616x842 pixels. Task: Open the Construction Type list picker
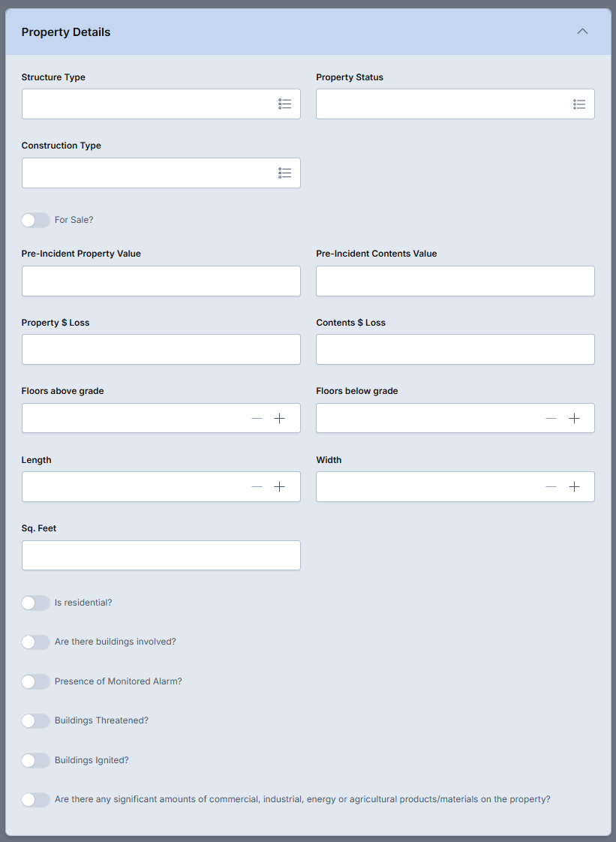tap(284, 173)
